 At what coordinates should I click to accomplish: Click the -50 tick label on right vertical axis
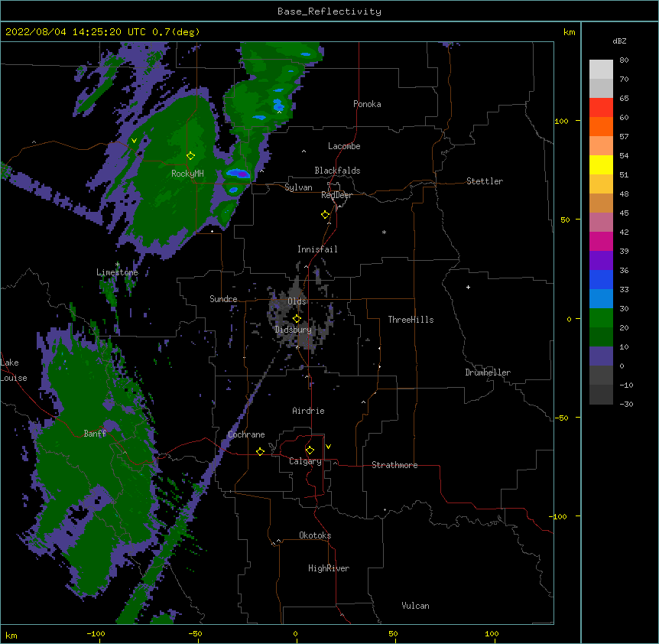tap(561, 418)
